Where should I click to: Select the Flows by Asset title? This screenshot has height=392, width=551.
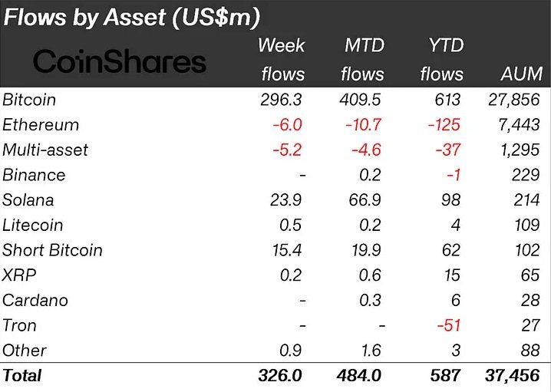132,17
